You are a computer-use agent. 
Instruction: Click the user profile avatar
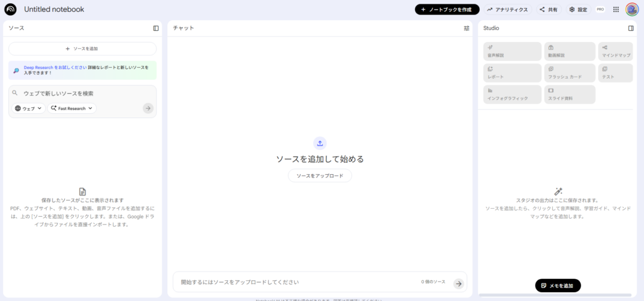tap(632, 9)
